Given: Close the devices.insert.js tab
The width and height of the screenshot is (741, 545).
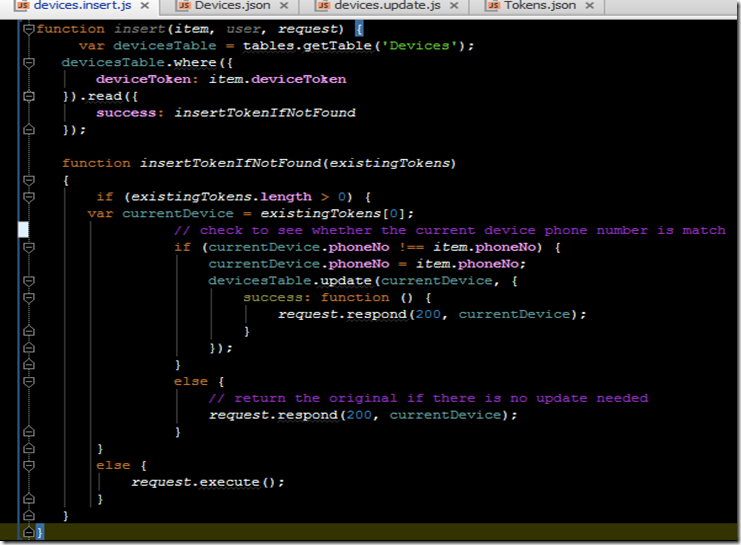Looking at the screenshot, I should (145, 6).
